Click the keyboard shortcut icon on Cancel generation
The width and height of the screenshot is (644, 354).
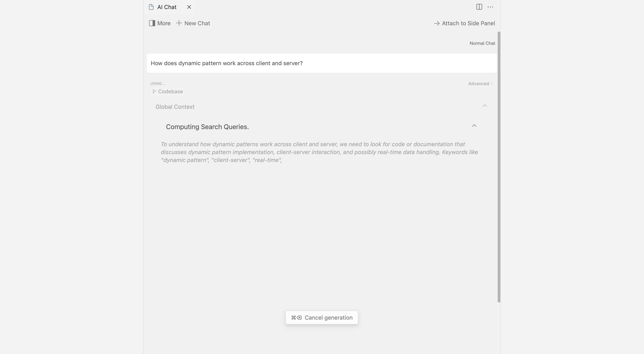tap(296, 318)
